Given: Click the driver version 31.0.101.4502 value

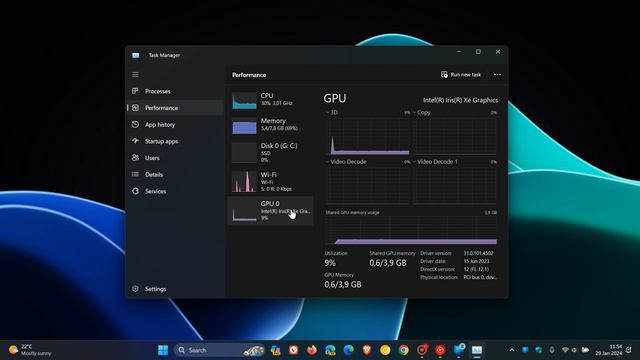Looking at the screenshot, I should (478, 253).
